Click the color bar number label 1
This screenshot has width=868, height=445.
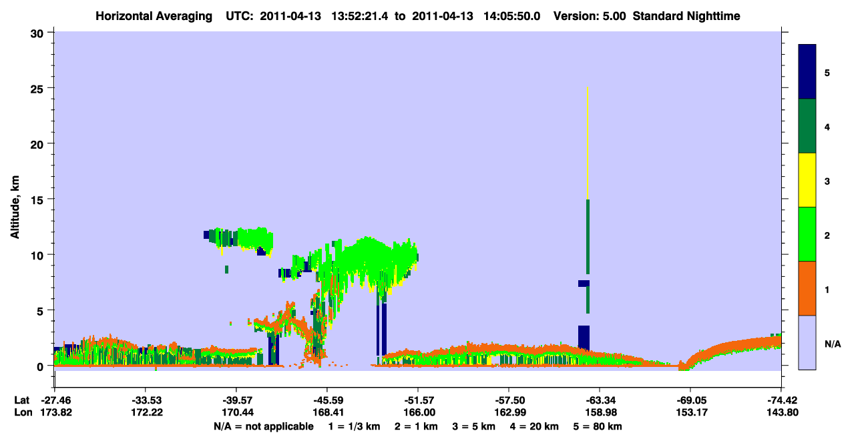tap(827, 290)
